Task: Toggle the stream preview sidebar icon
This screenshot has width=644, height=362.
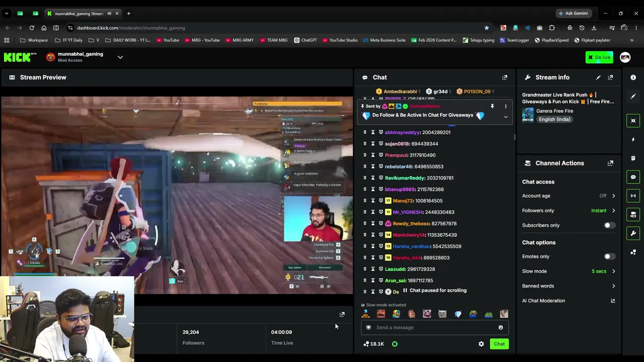Action: click(633, 121)
